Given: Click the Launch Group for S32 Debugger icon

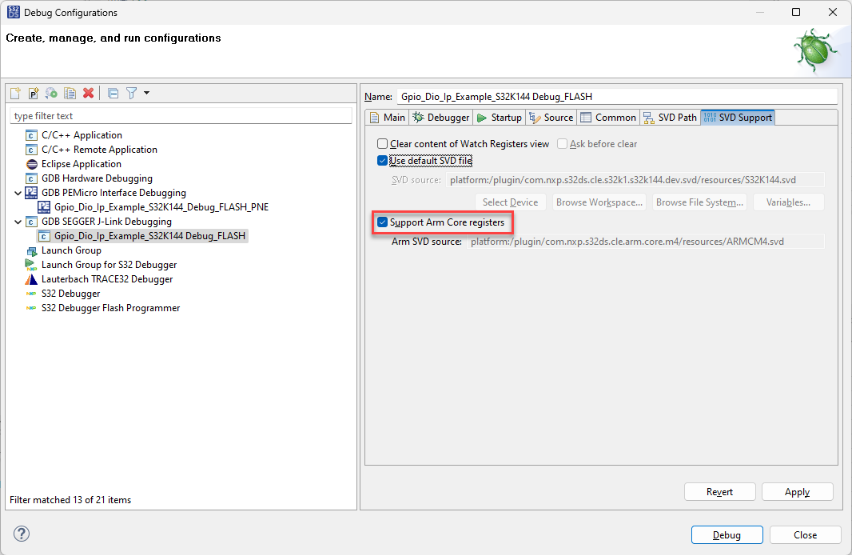Looking at the screenshot, I should 30,265.
